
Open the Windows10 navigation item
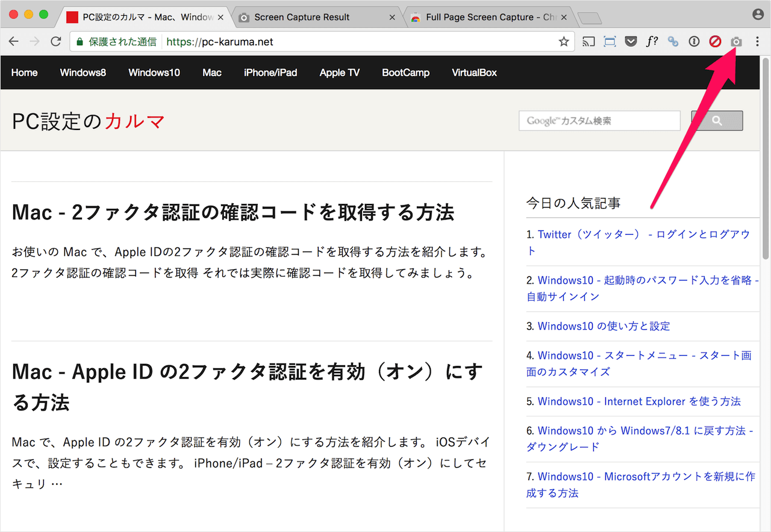pyautogui.click(x=154, y=73)
